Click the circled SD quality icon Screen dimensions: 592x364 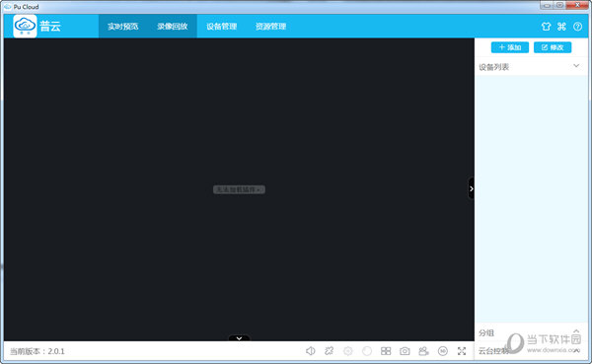(442, 351)
